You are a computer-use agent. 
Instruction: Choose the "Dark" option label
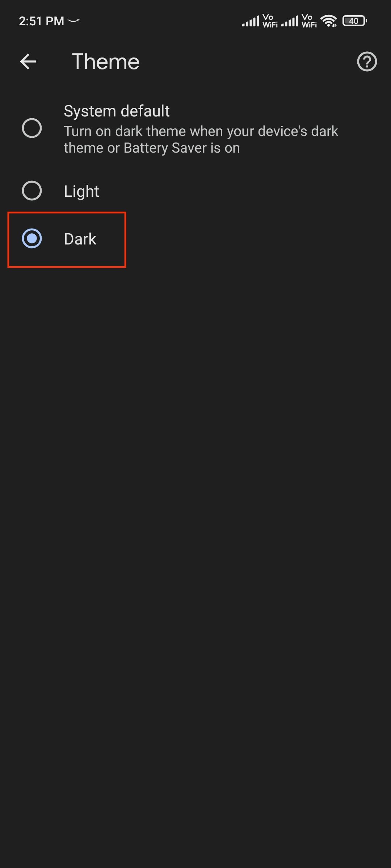pyautogui.click(x=80, y=239)
